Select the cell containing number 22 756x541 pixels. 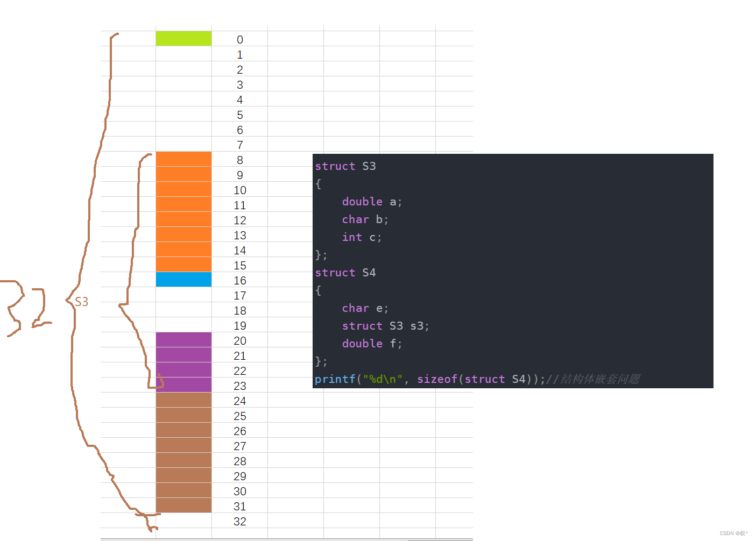(x=239, y=370)
